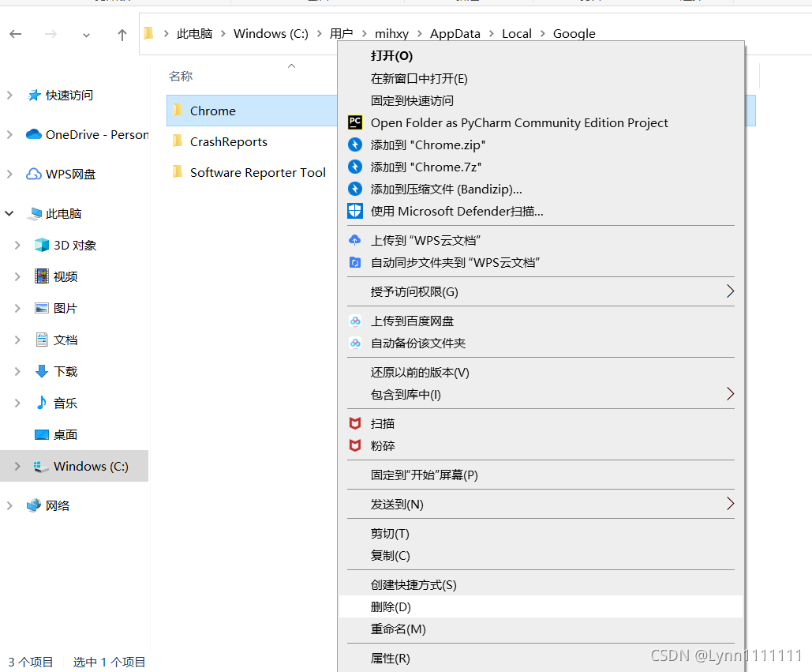Click the 下载 download arrow icon

click(41, 371)
